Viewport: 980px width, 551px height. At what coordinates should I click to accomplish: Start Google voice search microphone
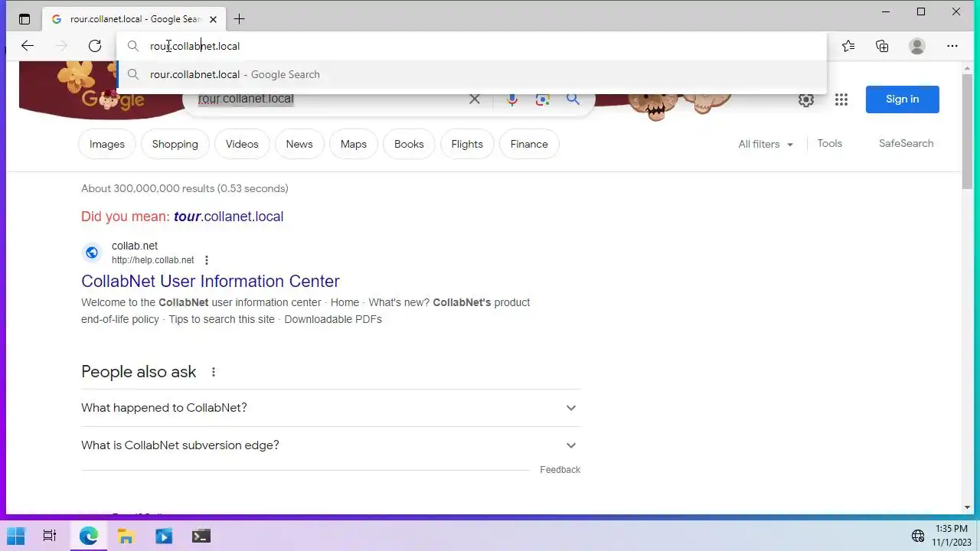point(511,99)
